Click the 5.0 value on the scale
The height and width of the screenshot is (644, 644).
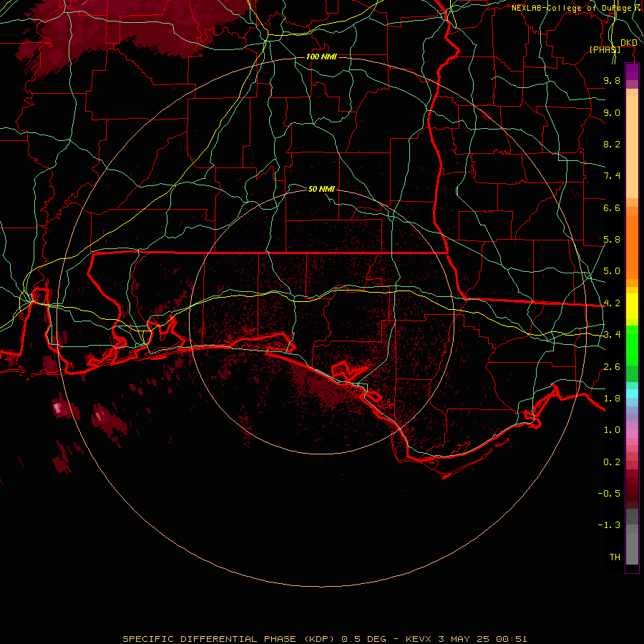(612, 271)
